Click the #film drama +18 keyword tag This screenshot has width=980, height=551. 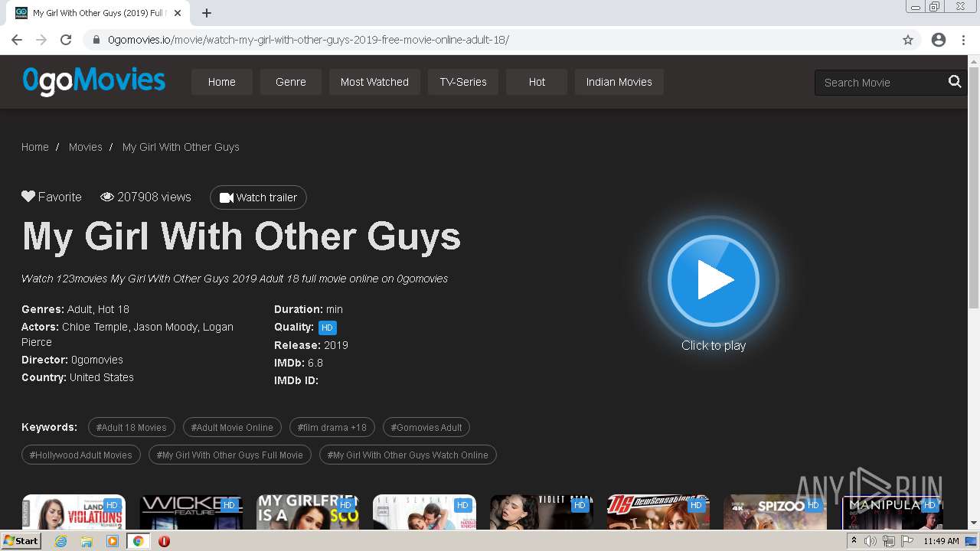[332, 427]
